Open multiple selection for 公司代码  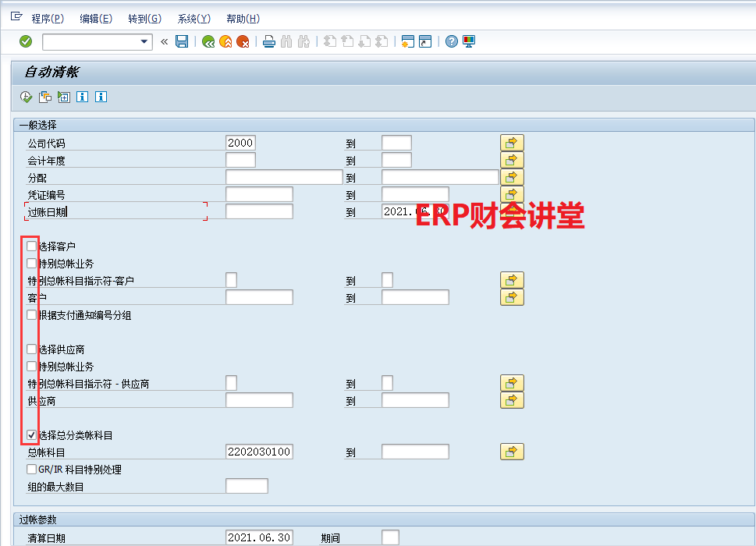click(x=512, y=143)
